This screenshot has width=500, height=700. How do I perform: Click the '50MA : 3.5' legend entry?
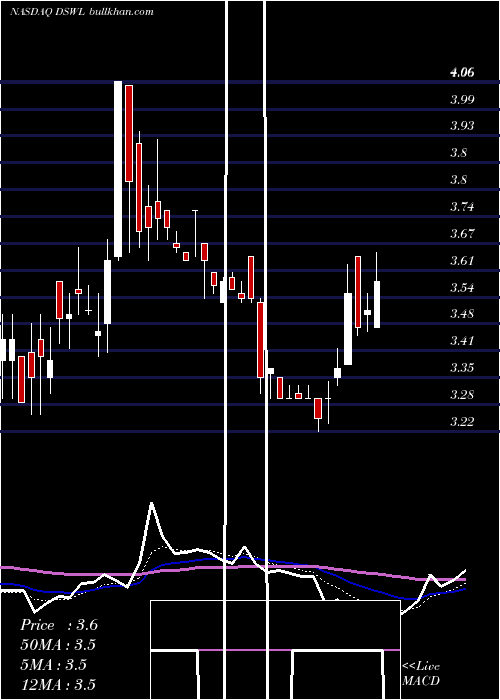58,645
